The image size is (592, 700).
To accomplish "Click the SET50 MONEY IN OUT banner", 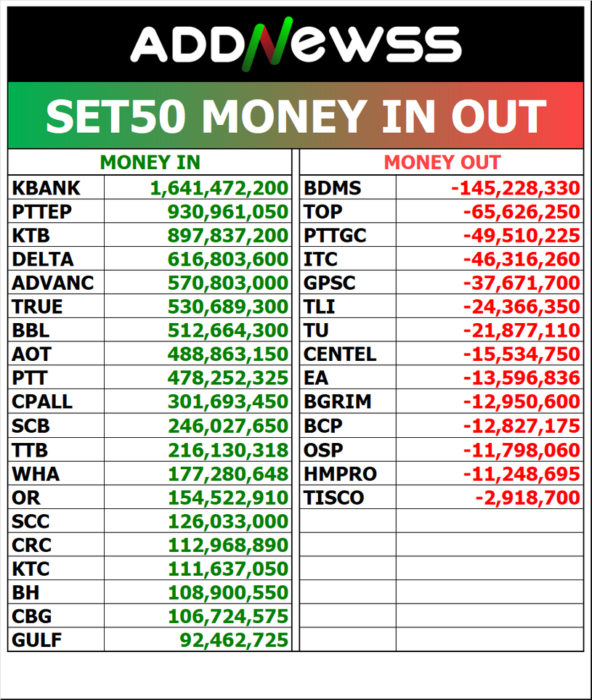I will pos(296,116).
